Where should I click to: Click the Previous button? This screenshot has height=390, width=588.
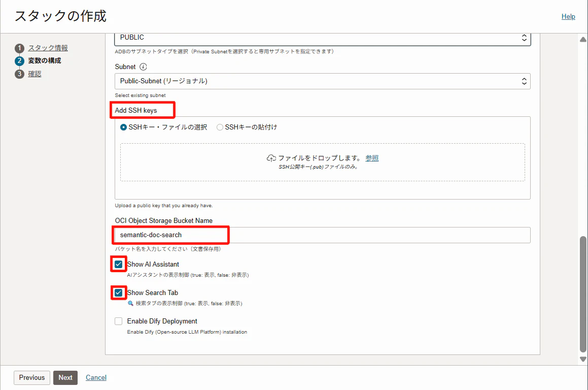[32, 378]
